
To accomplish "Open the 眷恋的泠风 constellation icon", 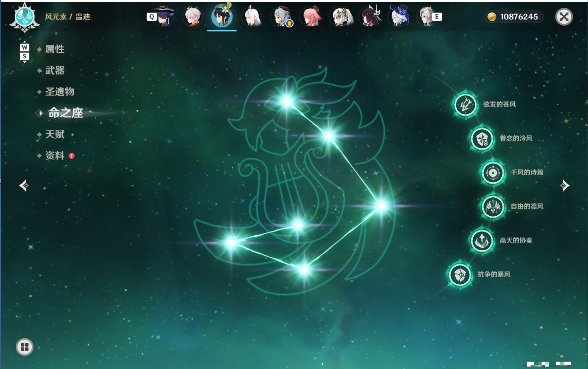I will 482,139.
